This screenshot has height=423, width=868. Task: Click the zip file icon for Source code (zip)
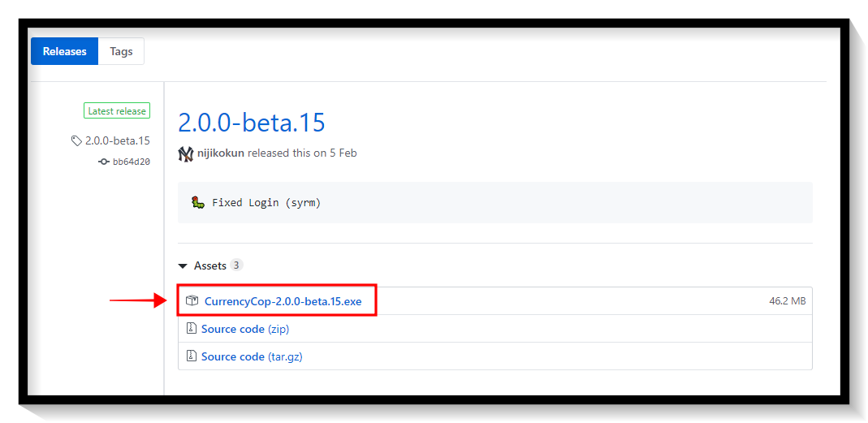tap(191, 328)
